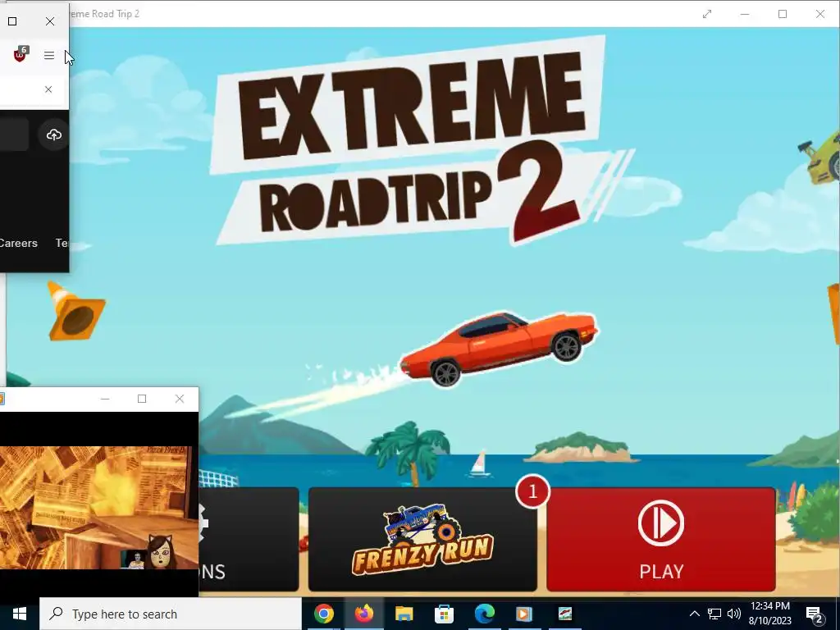
Task: Click the video thumbnail in small window
Action: tap(99, 507)
